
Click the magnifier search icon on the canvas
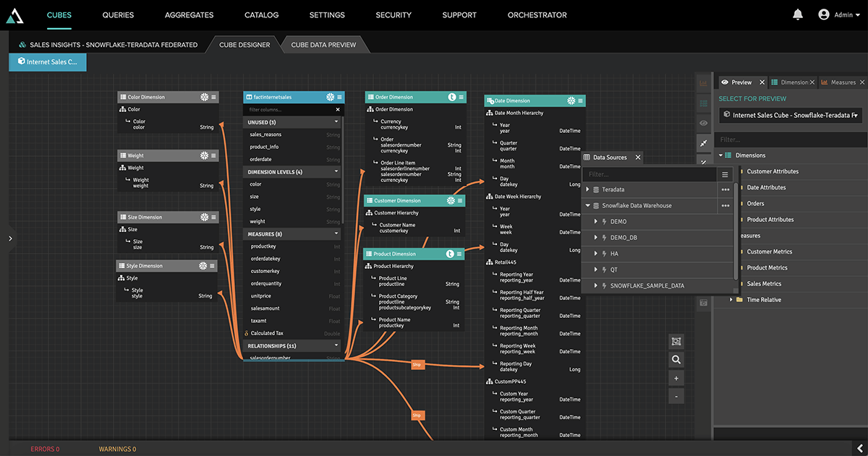coord(676,359)
